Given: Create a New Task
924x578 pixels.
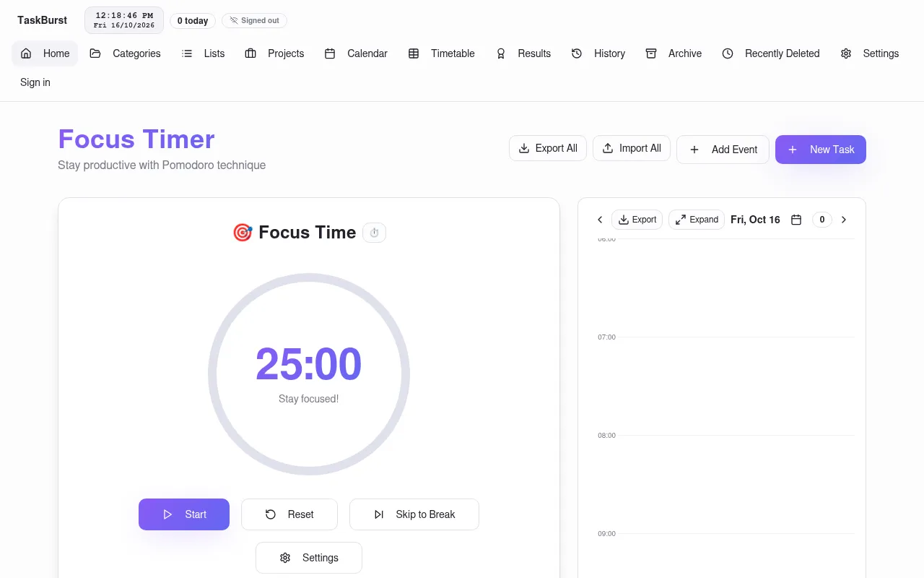Looking at the screenshot, I should point(821,150).
